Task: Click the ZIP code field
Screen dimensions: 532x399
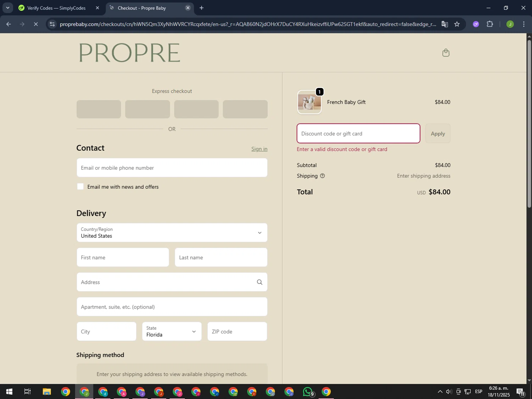Action: point(237,331)
